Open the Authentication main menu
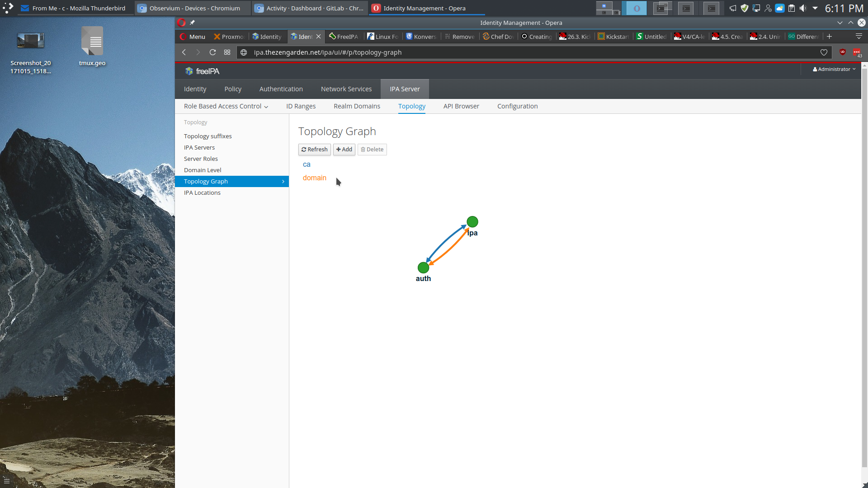The width and height of the screenshot is (868, 488). click(281, 89)
